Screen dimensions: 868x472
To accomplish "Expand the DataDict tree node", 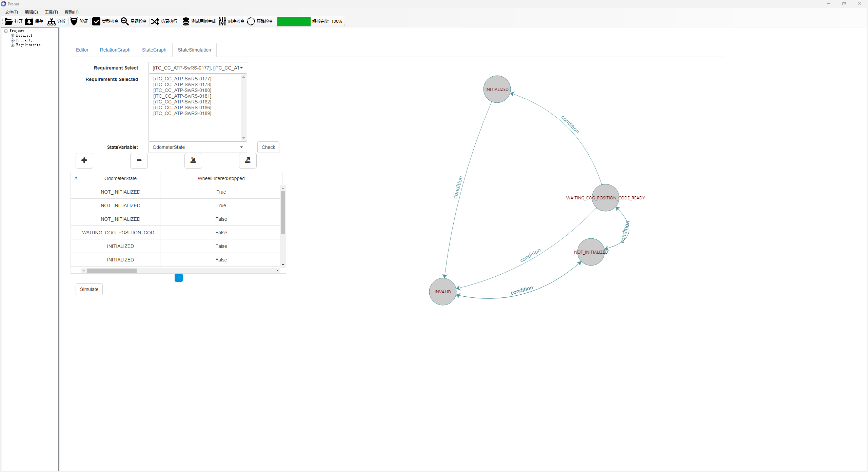I will click(13, 36).
